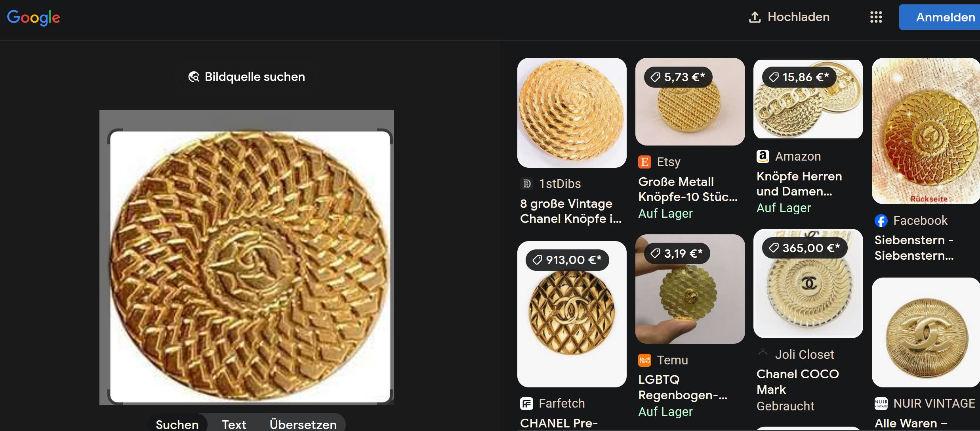Open the Siebenstern Facebook result link

914,248
